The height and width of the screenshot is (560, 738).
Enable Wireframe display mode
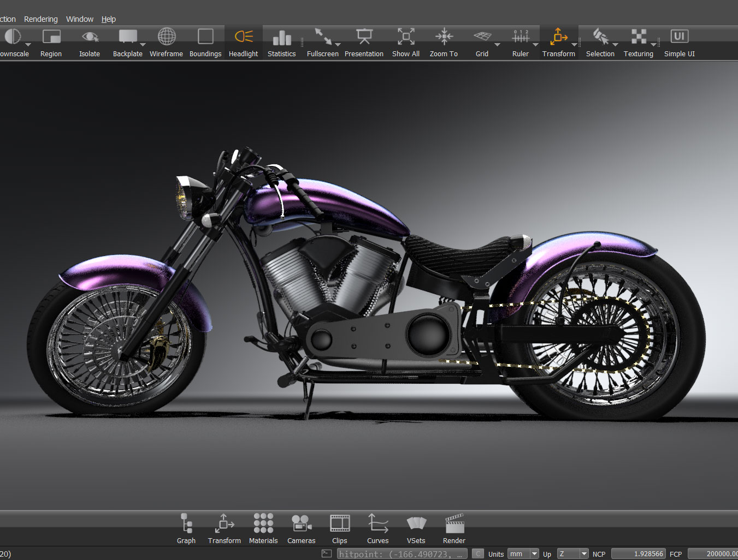[x=167, y=37]
